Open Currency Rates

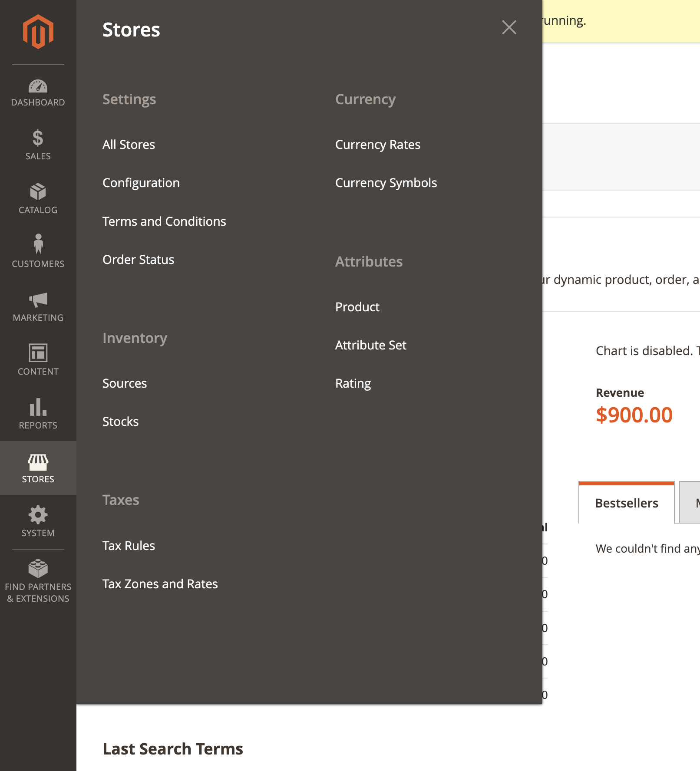point(378,145)
